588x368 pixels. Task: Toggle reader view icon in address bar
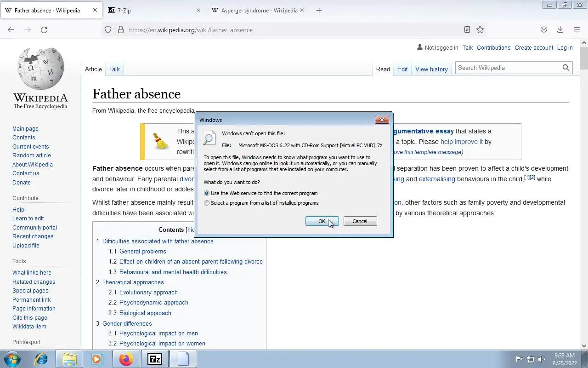click(467, 30)
